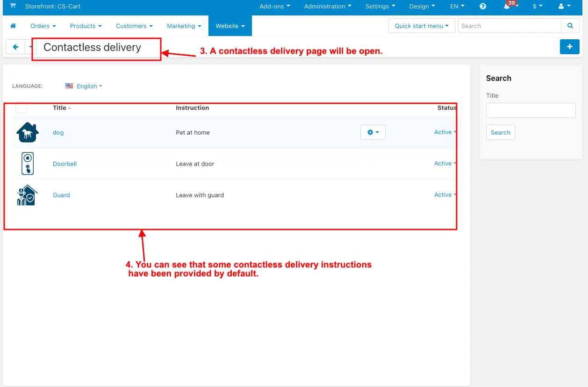Click the Status column header
The image size is (588, 387).
[x=447, y=107]
